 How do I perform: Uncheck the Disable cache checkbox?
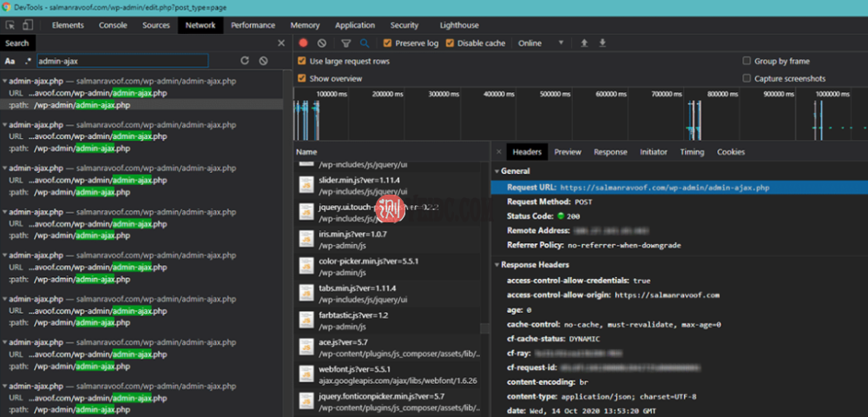click(450, 43)
